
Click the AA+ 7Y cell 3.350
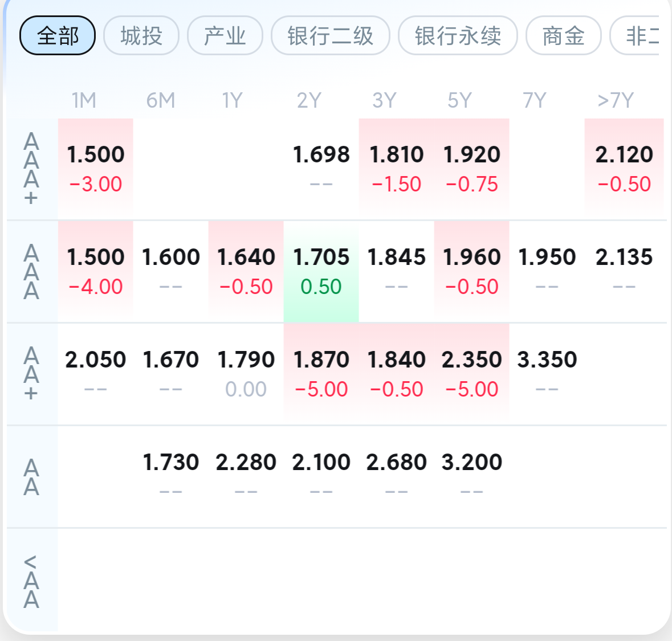[547, 374]
